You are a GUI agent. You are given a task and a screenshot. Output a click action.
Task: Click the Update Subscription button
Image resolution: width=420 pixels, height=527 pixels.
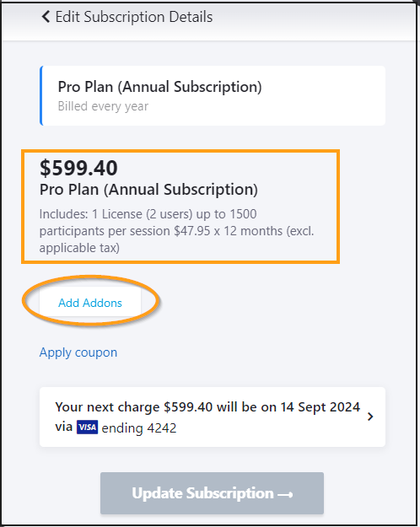click(212, 493)
